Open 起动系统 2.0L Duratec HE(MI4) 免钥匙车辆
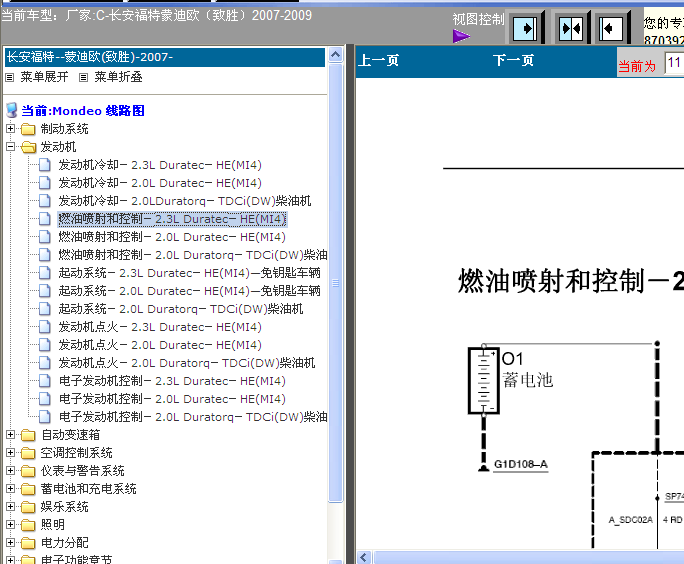The height and width of the screenshot is (564, 684). (189, 291)
